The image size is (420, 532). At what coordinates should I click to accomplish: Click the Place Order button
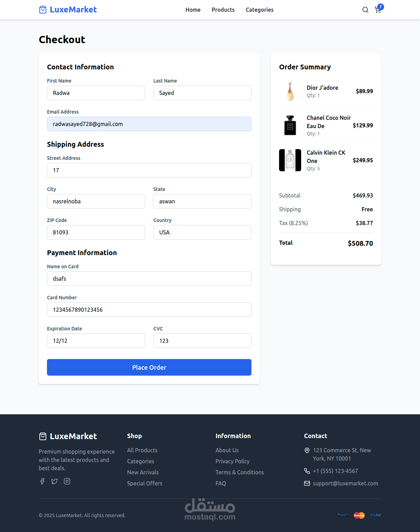pyautogui.click(x=149, y=367)
